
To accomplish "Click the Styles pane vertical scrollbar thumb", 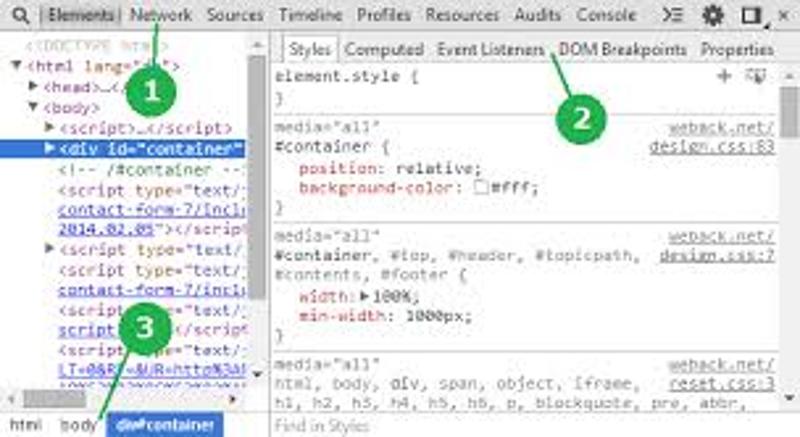I will (x=789, y=112).
